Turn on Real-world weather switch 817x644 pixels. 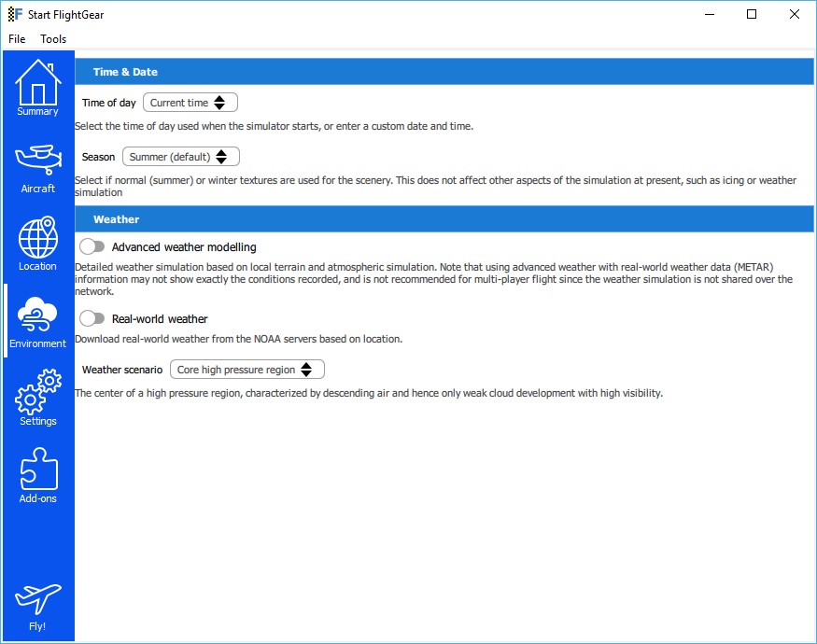(92, 318)
